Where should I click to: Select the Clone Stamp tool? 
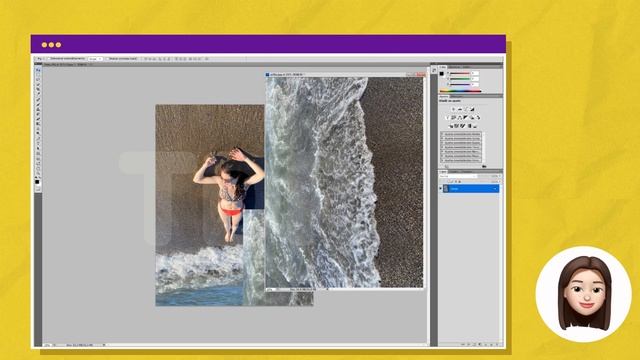pyautogui.click(x=38, y=109)
